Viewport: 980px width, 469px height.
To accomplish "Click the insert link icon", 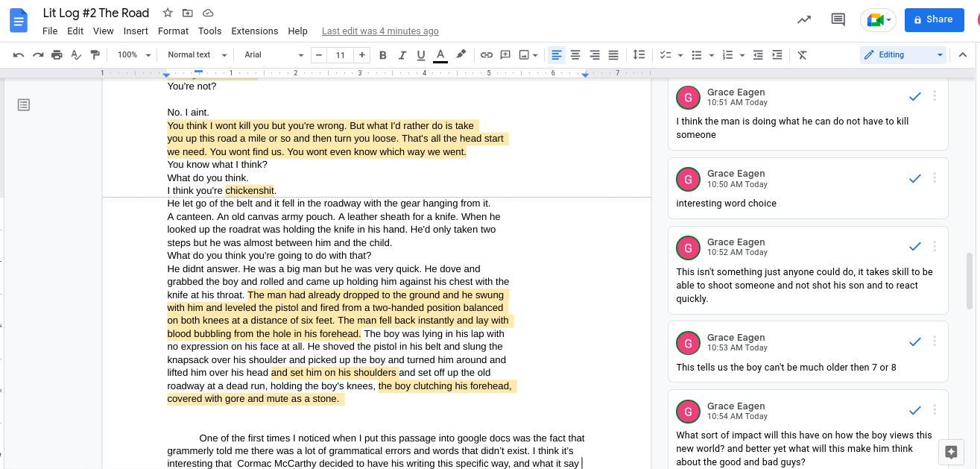I will [486, 54].
